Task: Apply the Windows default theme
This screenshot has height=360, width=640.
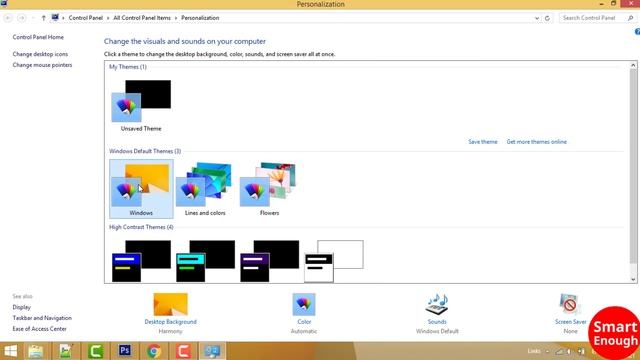Action: (141, 189)
